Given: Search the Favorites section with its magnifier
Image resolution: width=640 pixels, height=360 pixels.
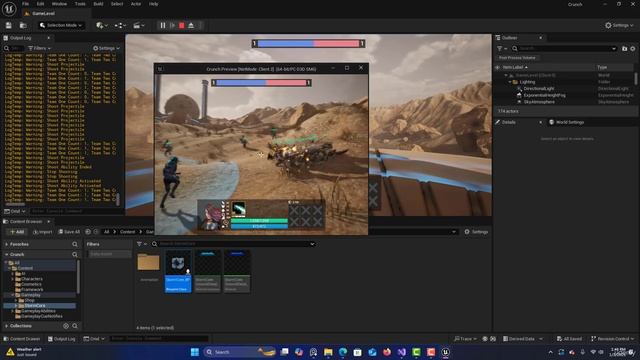Looking at the screenshot, I should click(x=75, y=244).
